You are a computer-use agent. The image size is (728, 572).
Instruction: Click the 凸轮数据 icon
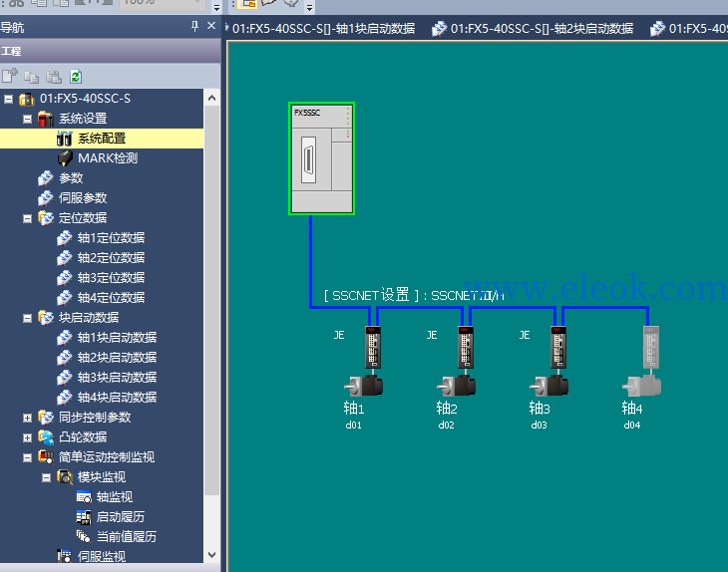(46, 437)
